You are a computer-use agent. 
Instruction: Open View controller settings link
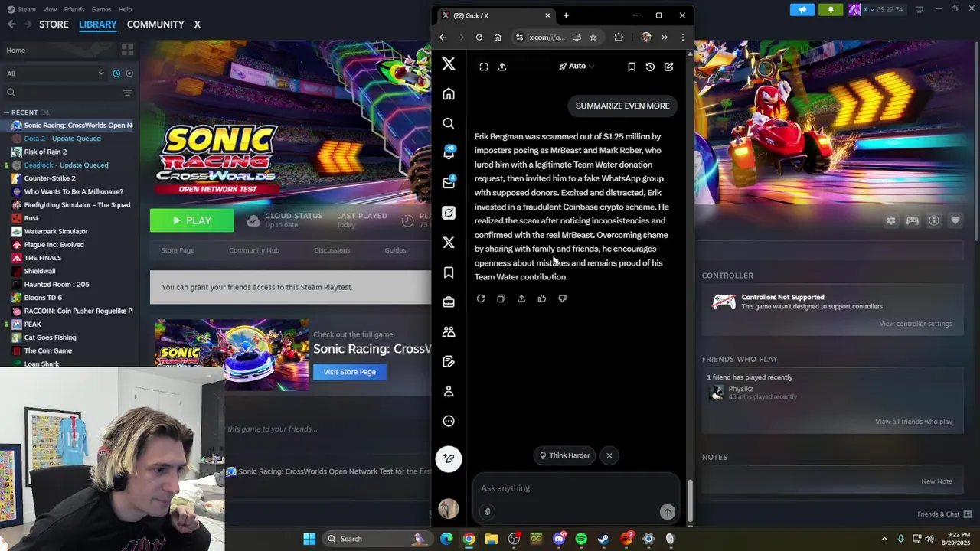click(x=916, y=324)
